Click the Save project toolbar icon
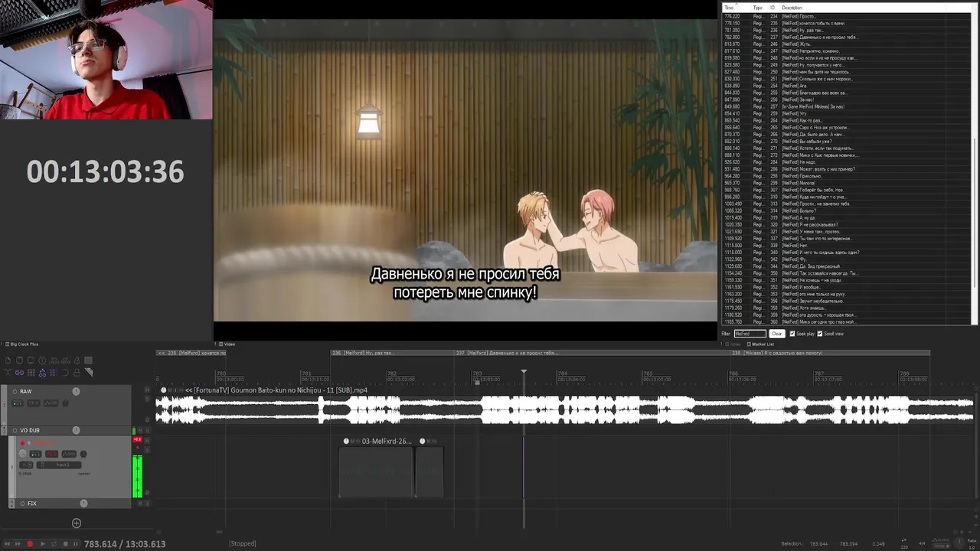 tap(31, 360)
